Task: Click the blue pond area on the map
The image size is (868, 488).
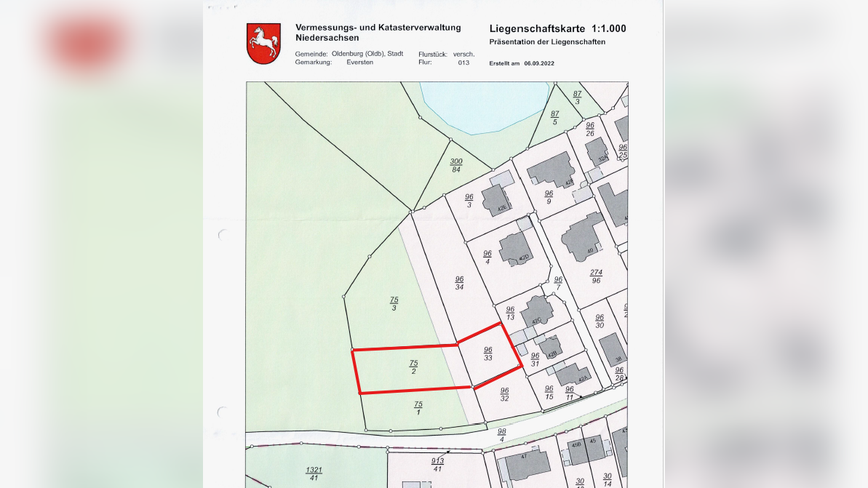Action: tap(484, 105)
